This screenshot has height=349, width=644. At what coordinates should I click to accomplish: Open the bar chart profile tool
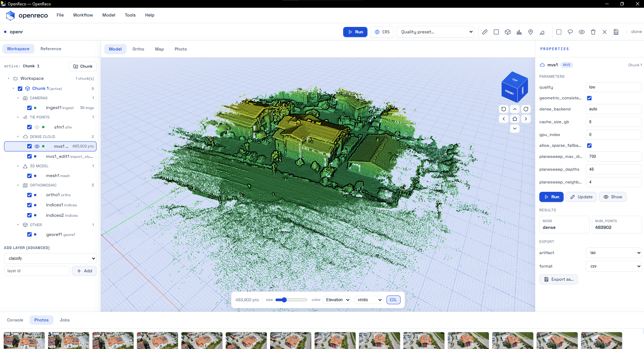tap(519, 32)
